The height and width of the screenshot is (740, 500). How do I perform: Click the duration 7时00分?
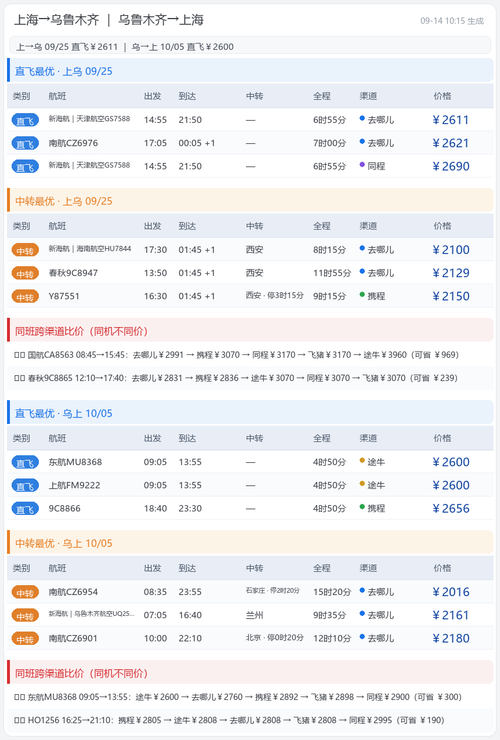click(329, 143)
